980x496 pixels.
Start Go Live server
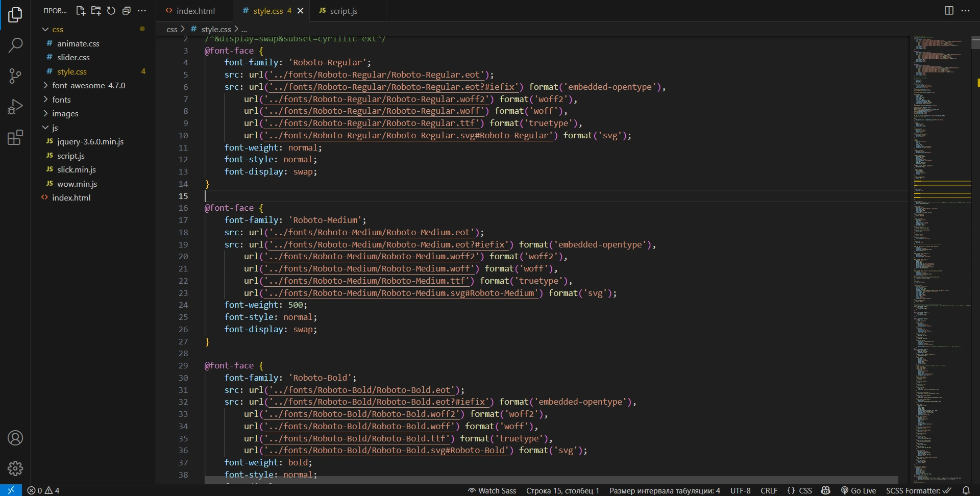click(x=859, y=490)
